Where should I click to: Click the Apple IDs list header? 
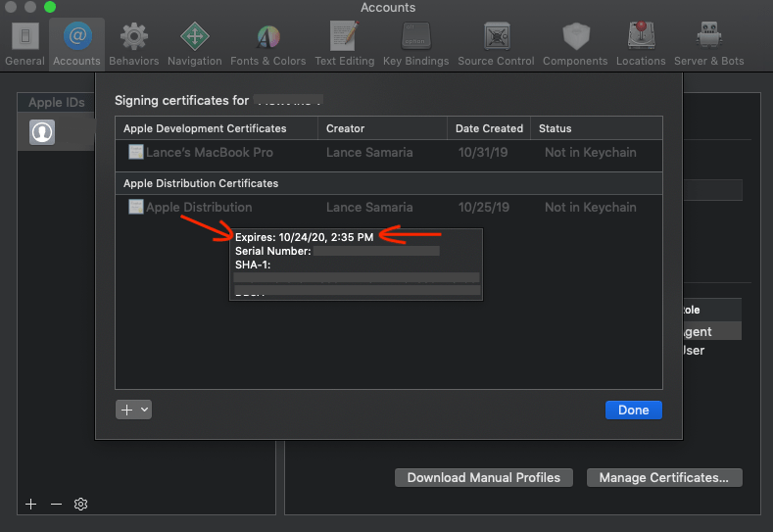56,102
